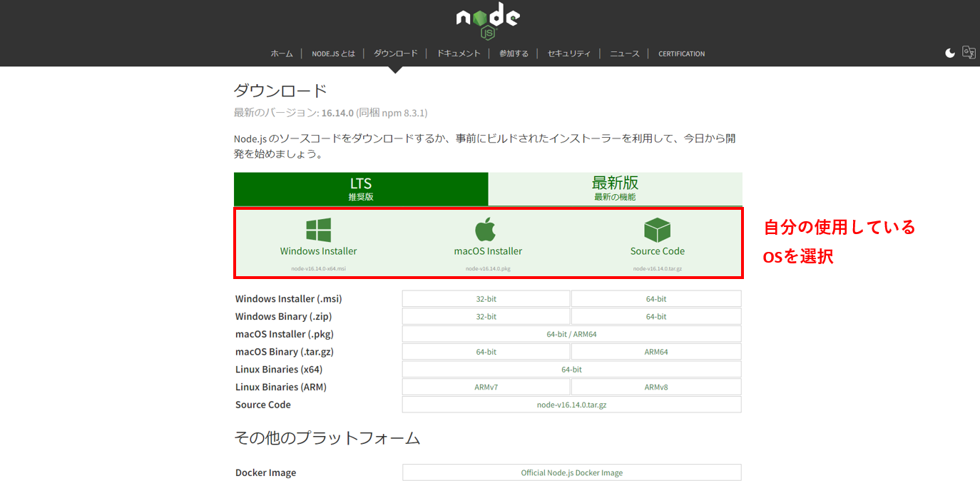
Task: Open the ドキュメント menu item
Action: tap(459, 54)
